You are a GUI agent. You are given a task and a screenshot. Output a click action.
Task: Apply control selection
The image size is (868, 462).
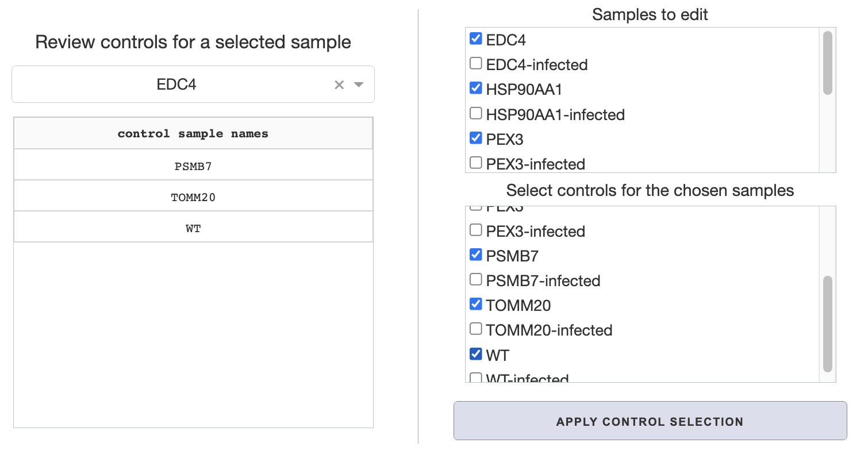(x=650, y=421)
